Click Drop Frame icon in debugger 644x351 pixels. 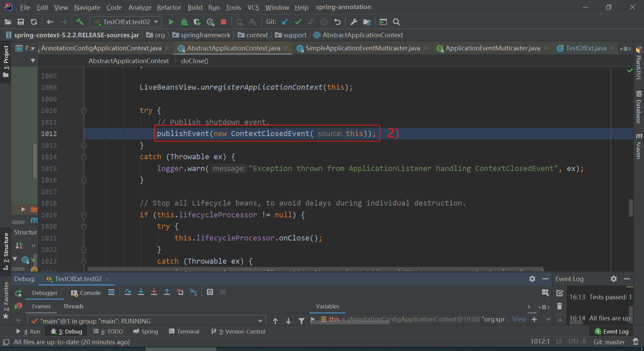coord(180,292)
